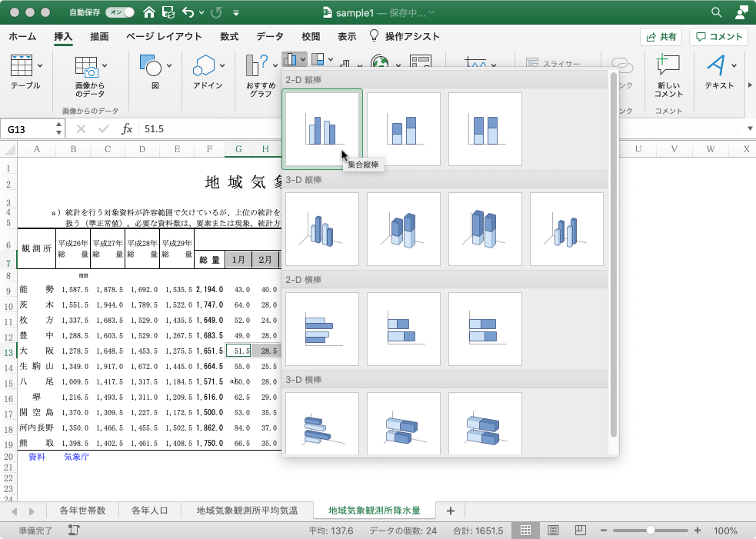Expand the Table dropdown arrow
Screen dimensions: 756x539
pyautogui.click(x=40, y=65)
